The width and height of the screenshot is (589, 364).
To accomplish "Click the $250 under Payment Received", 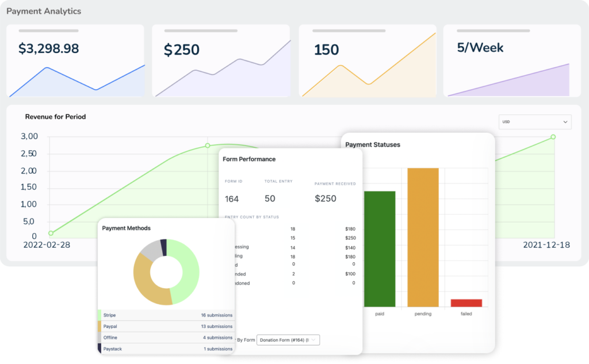I will tap(326, 199).
